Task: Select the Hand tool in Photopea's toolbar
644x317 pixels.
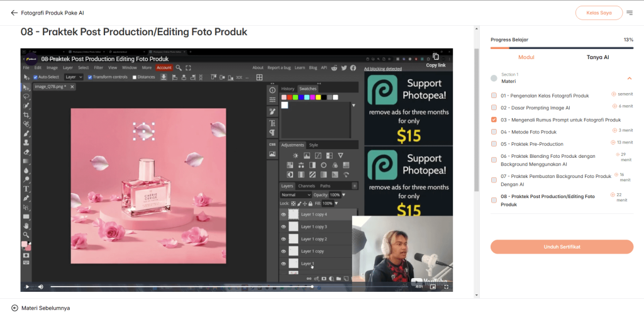Action: (26, 225)
